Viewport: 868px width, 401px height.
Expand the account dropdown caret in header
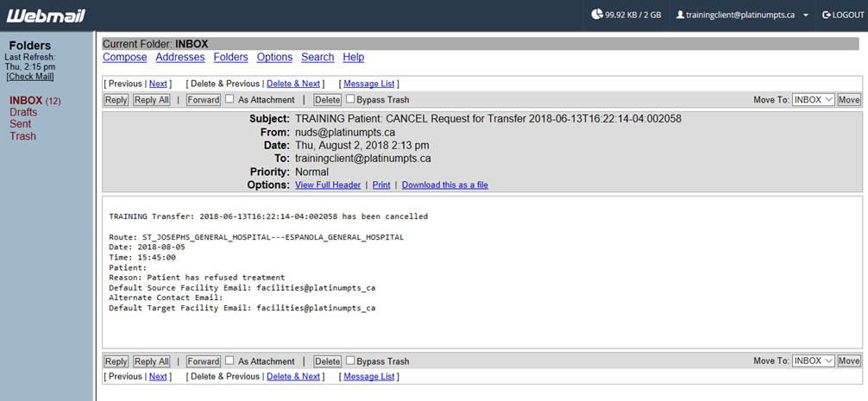click(806, 16)
